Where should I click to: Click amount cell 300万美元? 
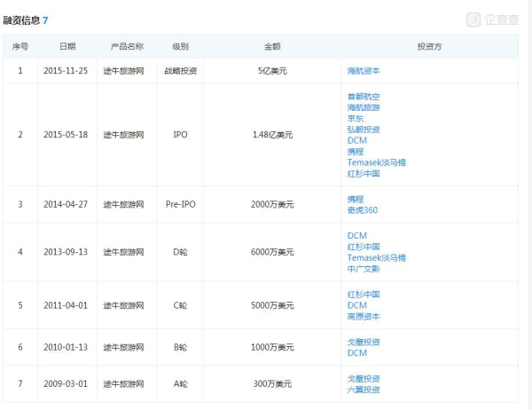click(272, 384)
